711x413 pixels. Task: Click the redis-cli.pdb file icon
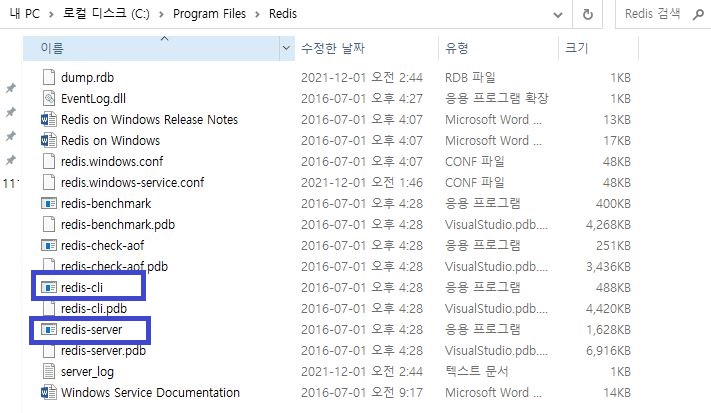49,308
